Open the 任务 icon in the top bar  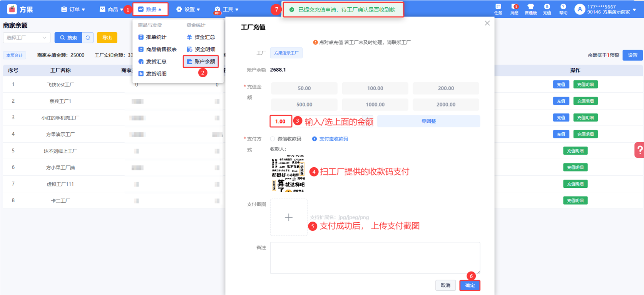coord(498,9)
